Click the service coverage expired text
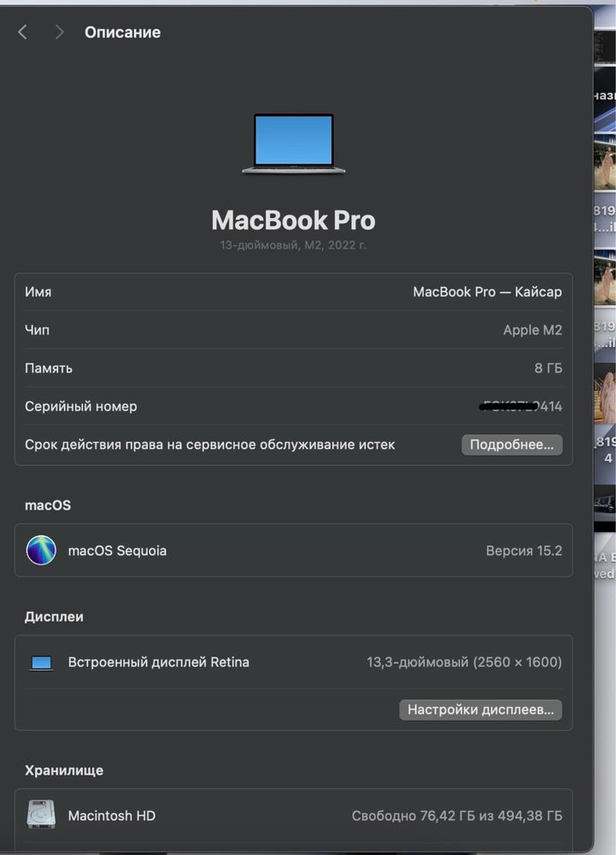This screenshot has width=616, height=855. pyautogui.click(x=209, y=445)
